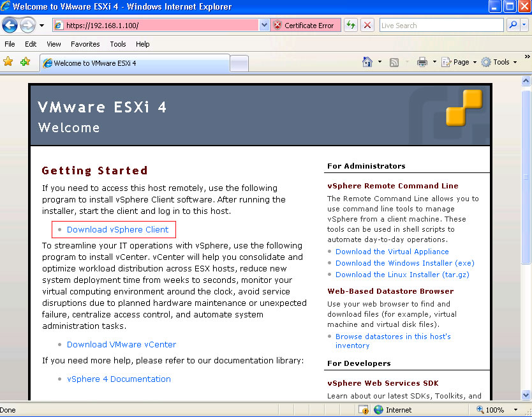This screenshot has width=532, height=417.
Task: Open the Tools gear command bar menu
Action: 499,62
